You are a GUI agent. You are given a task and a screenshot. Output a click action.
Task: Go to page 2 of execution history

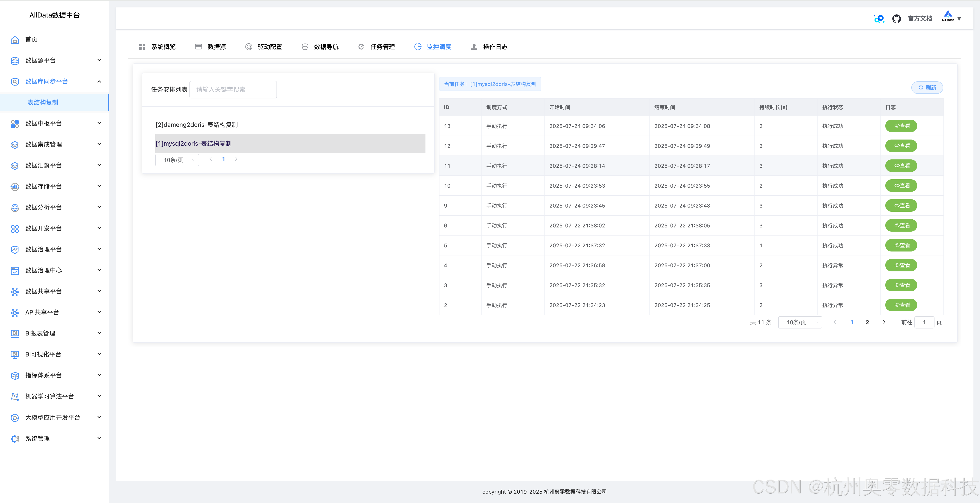click(867, 322)
